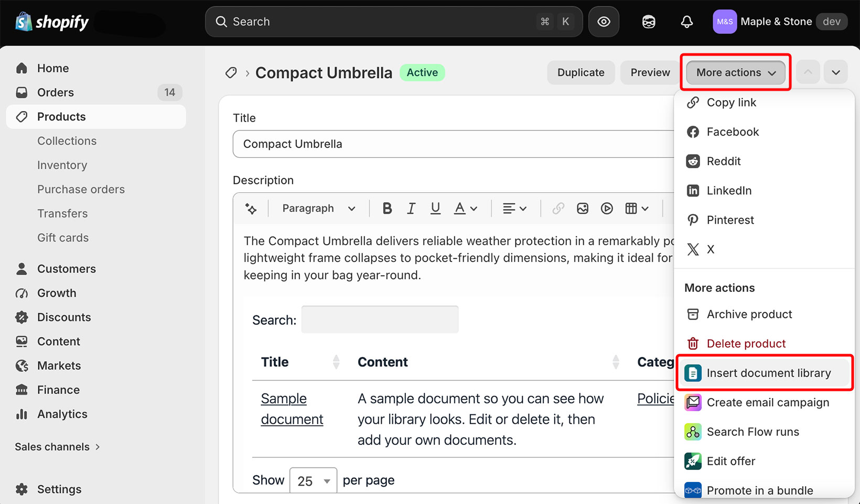The image size is (860, 504).
Task: Click the AI generate text sparkle icon
Action: (x=251, y=209)
